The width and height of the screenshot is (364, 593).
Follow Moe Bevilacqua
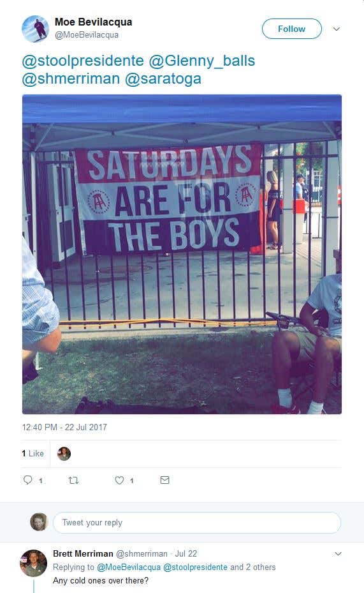coord(291,29)
